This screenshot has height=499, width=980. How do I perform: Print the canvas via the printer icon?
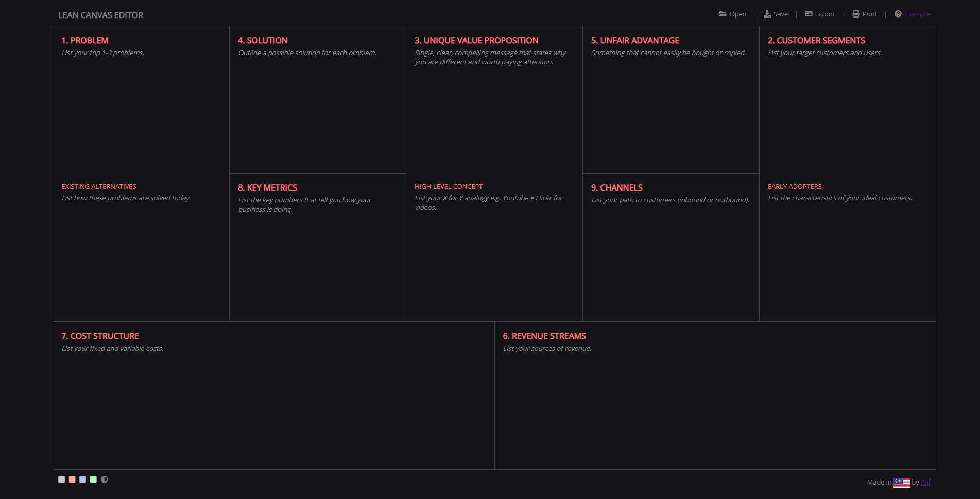point(855,14)
